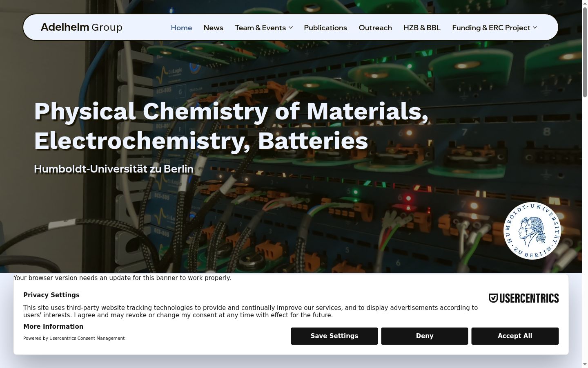This screenshot has width=588, height=368.
Task: Save the privacy settings
Action: 334,336
